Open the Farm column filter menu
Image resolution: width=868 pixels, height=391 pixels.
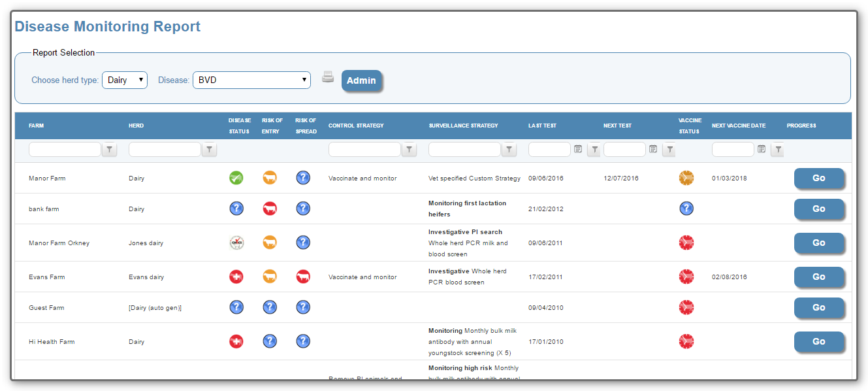click(110, 150)
